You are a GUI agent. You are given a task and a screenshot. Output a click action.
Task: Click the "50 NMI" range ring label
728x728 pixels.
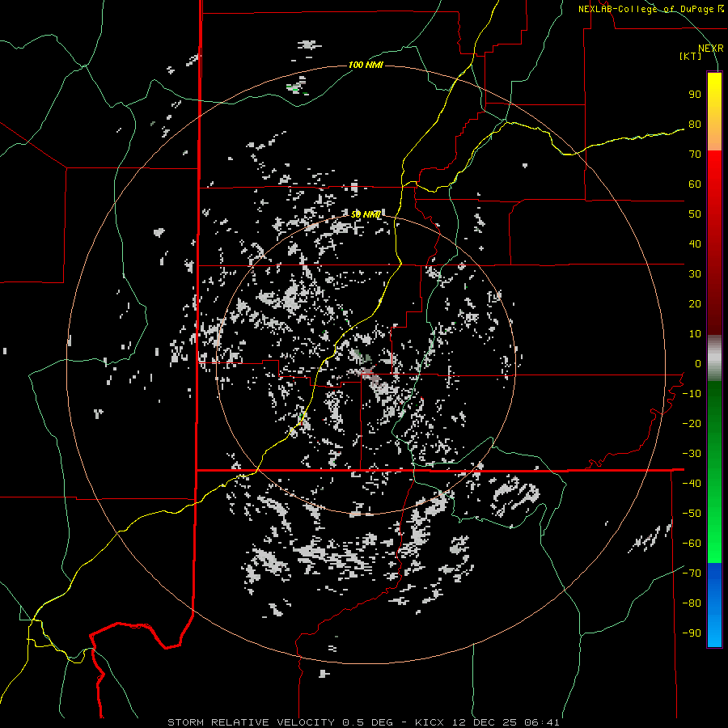click(x=366, y=214)
